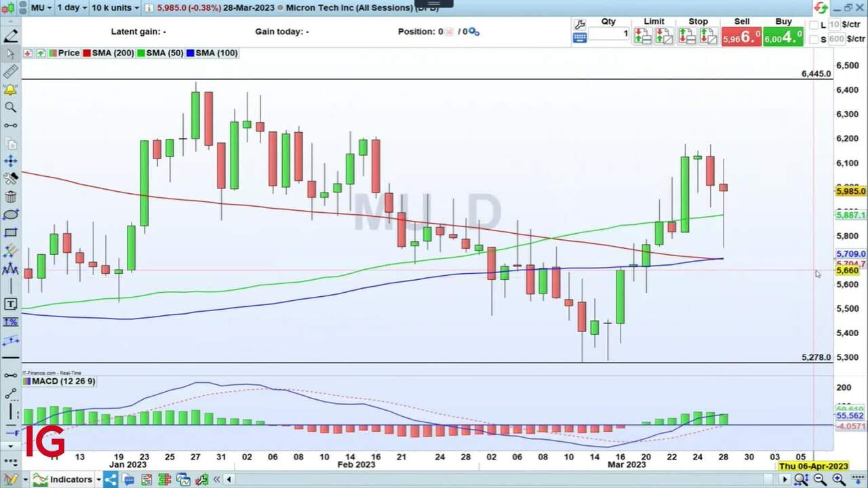Click the green Buy price button
This screenshot has width=868, height=488.
coord(783,37)
